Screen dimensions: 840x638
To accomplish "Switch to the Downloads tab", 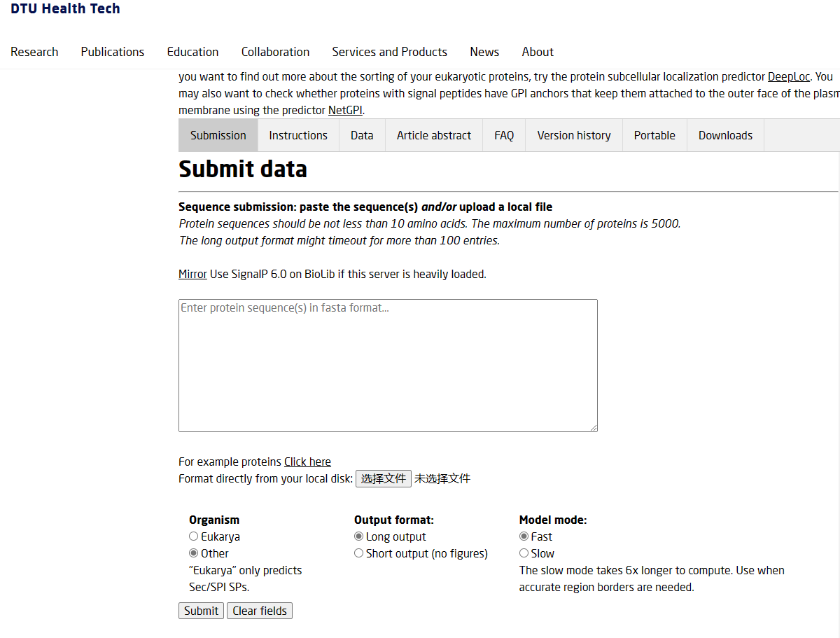I will pyautogui.click(x=725, y=135).
